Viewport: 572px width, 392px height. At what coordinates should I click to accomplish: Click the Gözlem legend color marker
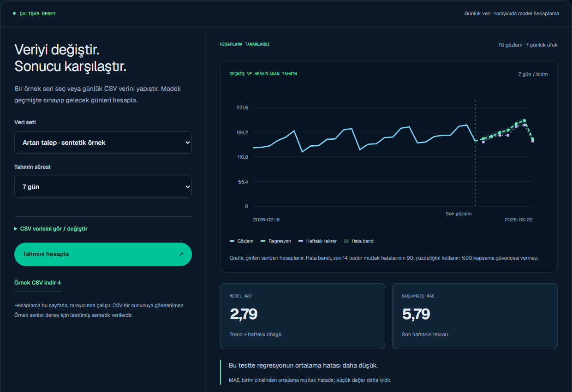232,241
